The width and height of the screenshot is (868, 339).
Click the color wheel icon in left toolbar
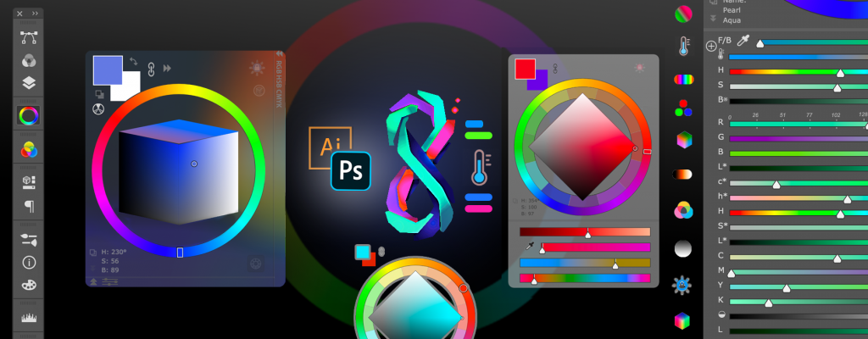click(x=29, y=115)
